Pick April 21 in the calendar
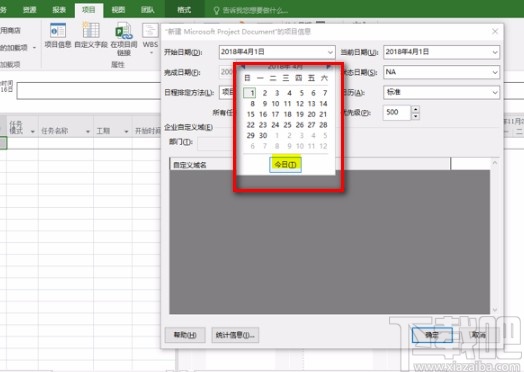 click(x=323, y=114)
